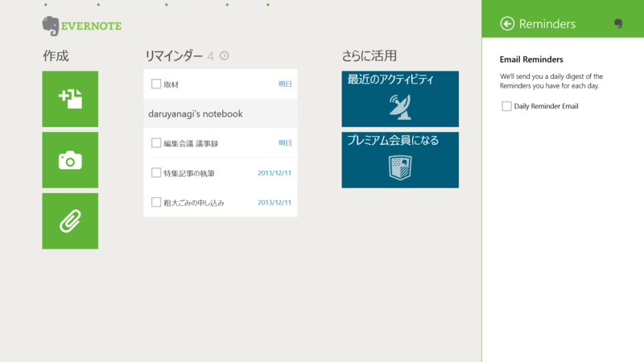Screen dimensions: 644x362
Task: Click the reminder count number 4
Action: (x=210, y=56)
